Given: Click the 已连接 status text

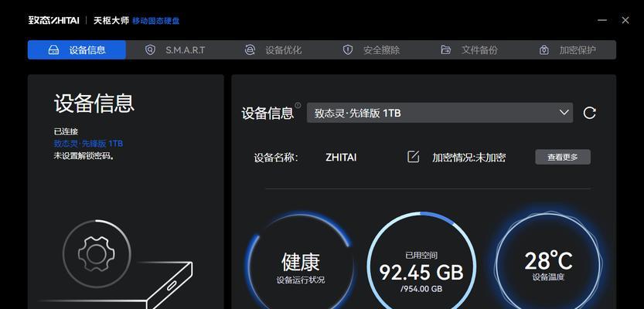Looking at the screenshot, I should click(x=66, y=131).
